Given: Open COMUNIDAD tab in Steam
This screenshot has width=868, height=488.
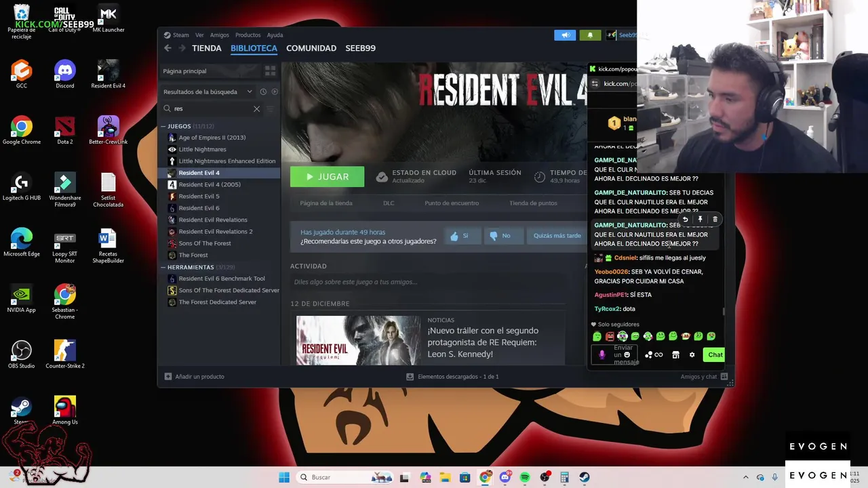Looking at the screenshot, I should click(x=311, y=48).
